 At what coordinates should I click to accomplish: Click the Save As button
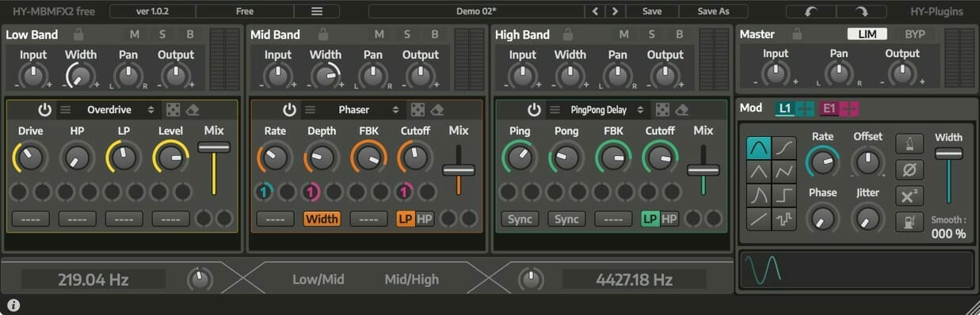(713, 11)
